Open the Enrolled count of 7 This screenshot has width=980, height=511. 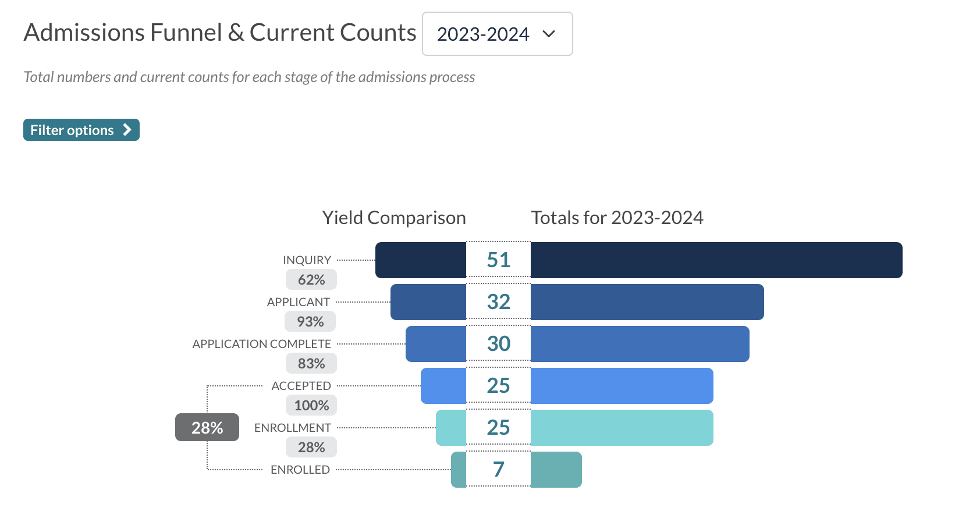coord(498,470)
